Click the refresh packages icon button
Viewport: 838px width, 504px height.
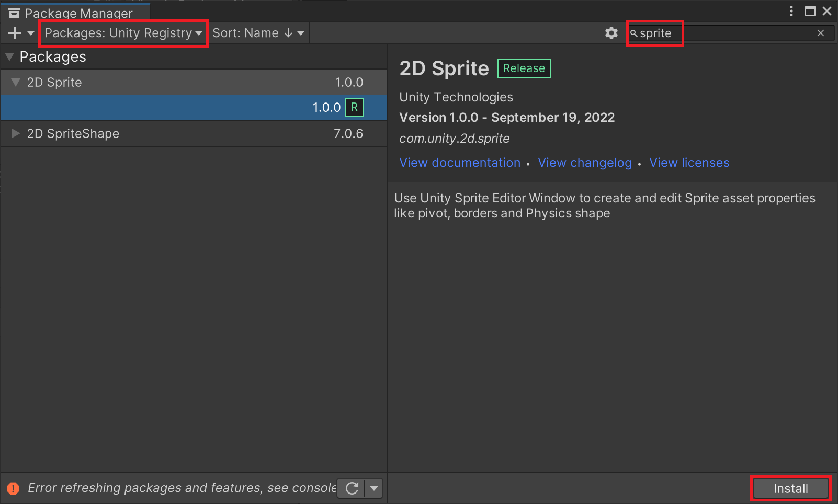[x=352, y=488]
